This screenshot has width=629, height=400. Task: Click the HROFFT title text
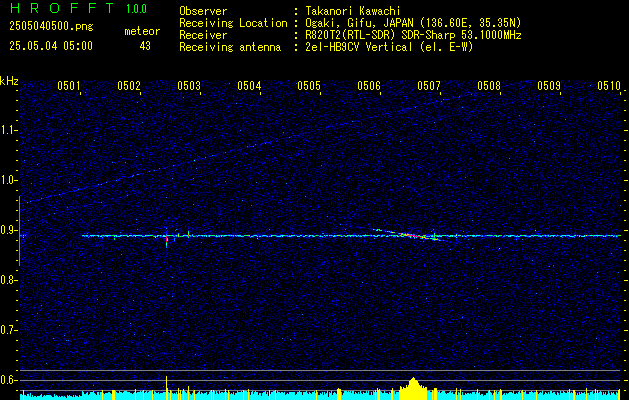point(62,8)
